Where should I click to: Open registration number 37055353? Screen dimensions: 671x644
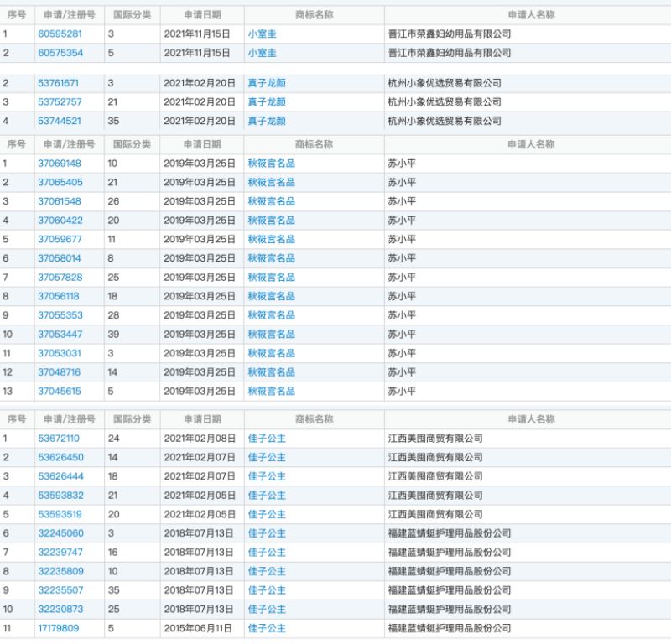point(60,315)
